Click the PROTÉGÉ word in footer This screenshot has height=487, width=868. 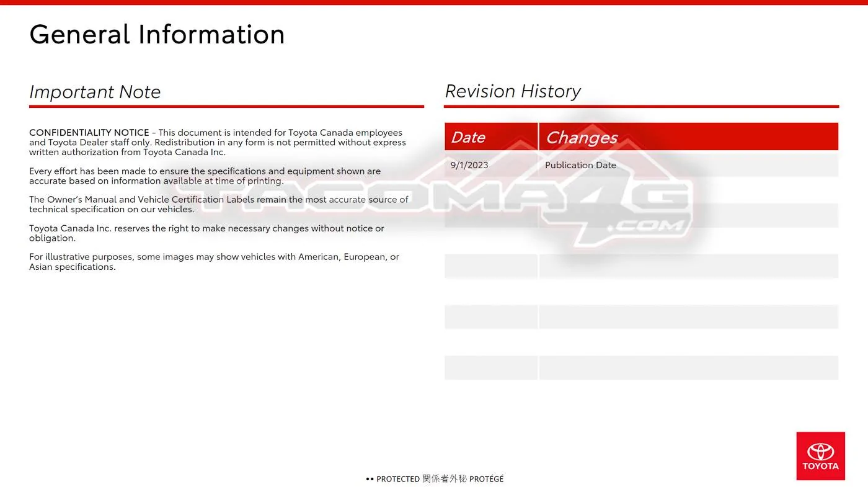487,479
